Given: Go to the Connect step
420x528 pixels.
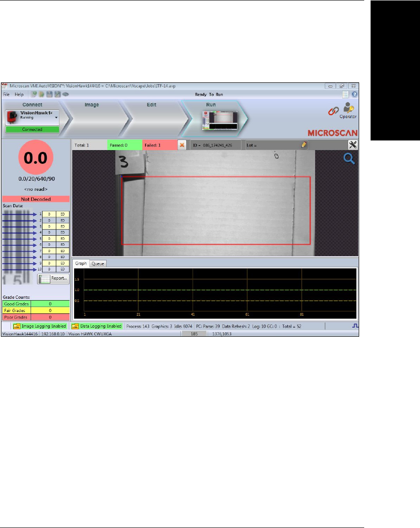Looking at the screenshot, I should pyautogui.click(x=32, y=105).
